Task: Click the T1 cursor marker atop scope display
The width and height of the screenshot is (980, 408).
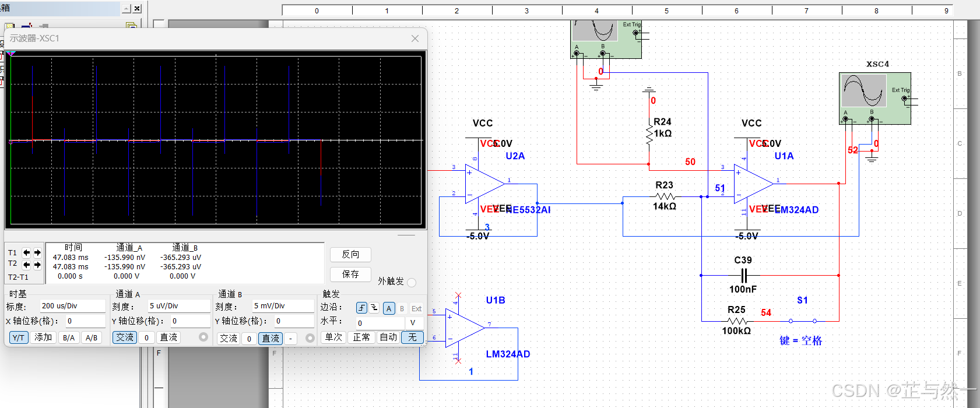Action: [11, 54]
